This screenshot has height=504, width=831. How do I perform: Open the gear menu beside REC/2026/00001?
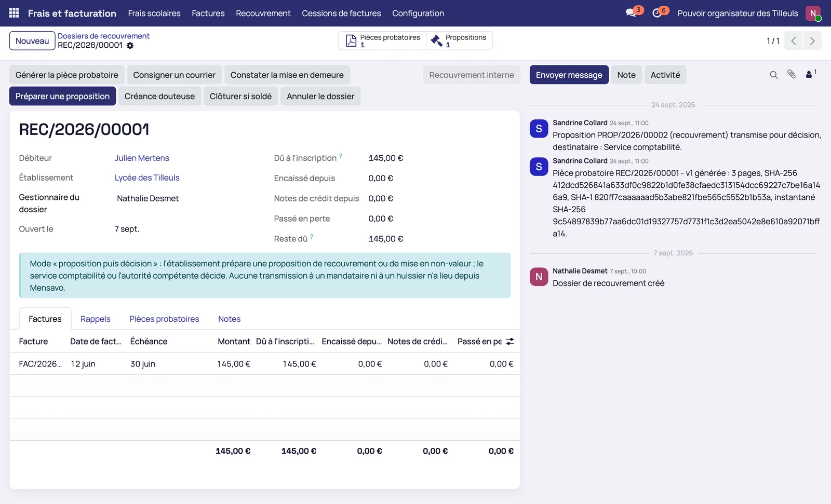pyautogui.click(x=130, y=46)
